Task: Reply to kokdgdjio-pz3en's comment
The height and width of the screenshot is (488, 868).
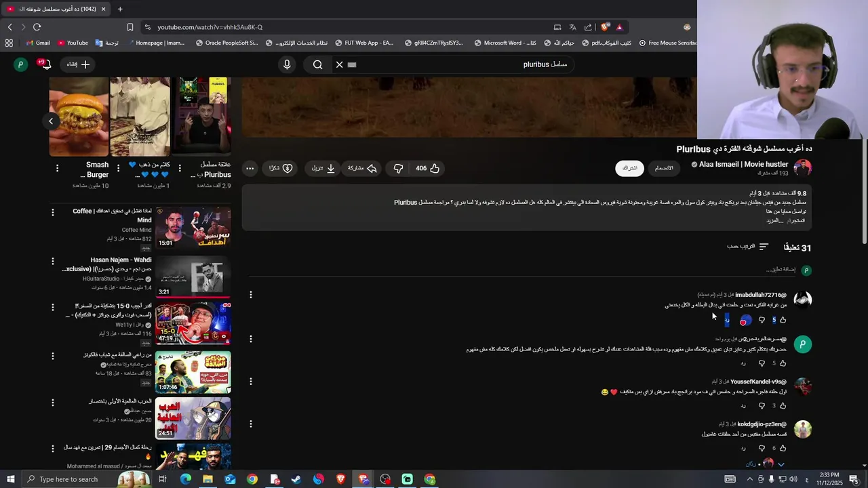Action: (x=743, y=449)
